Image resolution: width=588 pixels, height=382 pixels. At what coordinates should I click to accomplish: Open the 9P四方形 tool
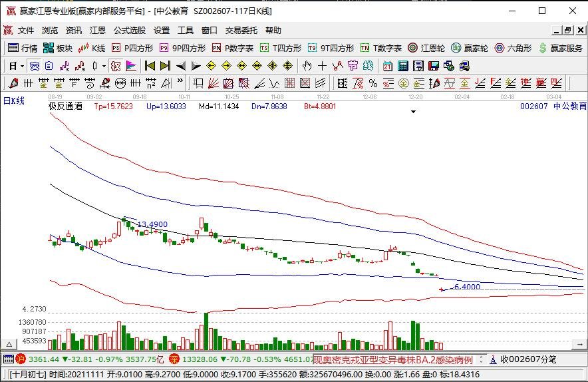pyautogui.click(x=183, y=48)
